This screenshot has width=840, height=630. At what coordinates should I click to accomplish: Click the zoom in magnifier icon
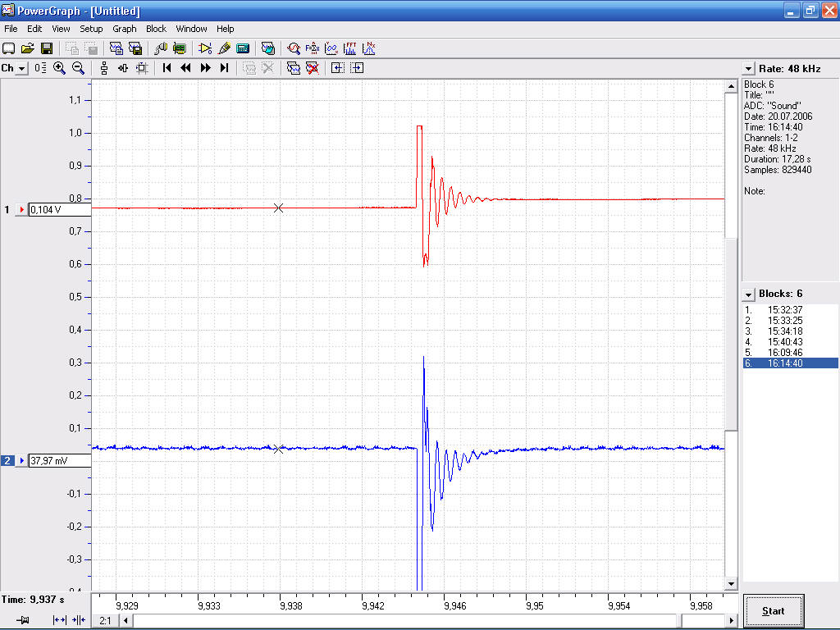click(x=59, y=68)
